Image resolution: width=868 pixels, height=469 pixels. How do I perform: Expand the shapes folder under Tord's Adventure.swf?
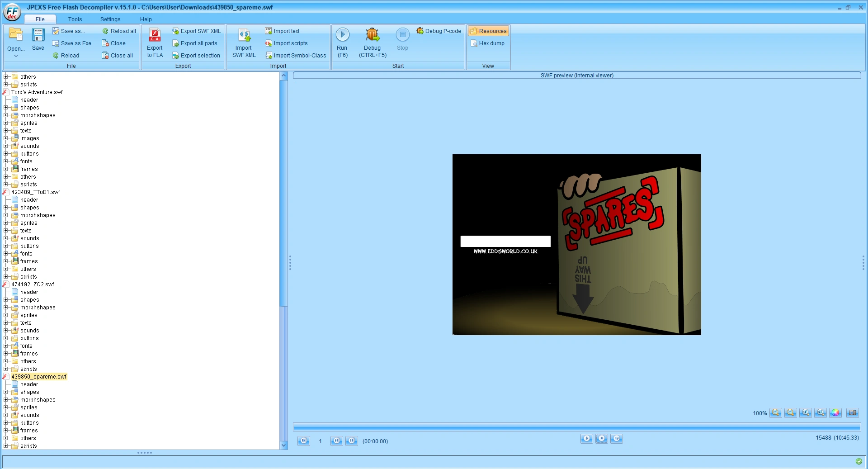(x=5, y=107)
